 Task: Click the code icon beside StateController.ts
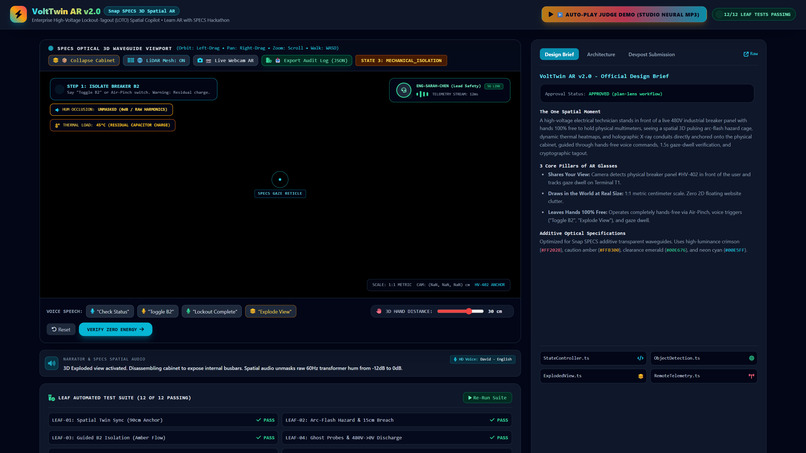[x=640, y=358]
